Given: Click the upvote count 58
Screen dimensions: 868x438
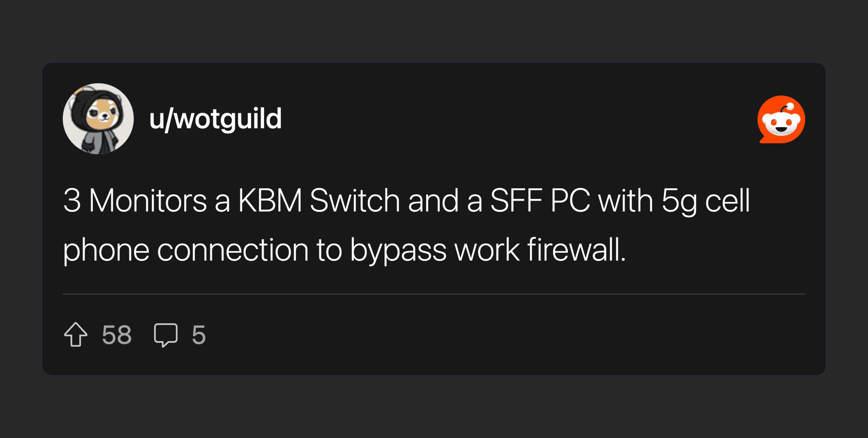Looking at the screenshot, I should point(117,335).
